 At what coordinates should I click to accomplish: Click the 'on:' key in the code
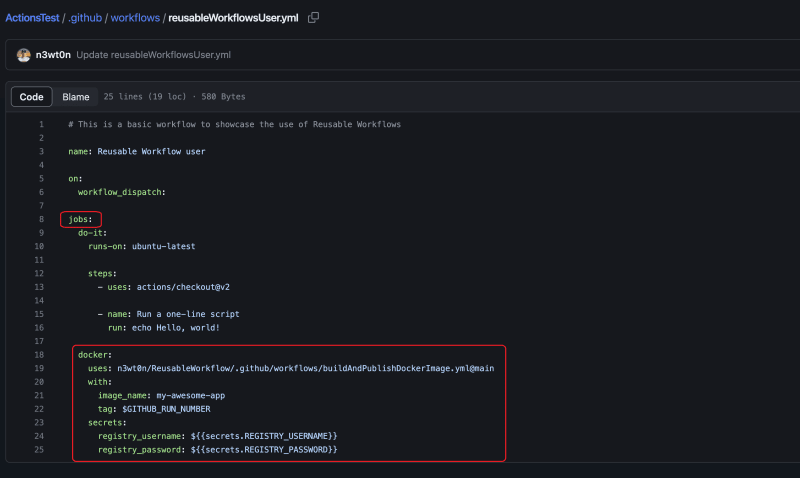75,179
